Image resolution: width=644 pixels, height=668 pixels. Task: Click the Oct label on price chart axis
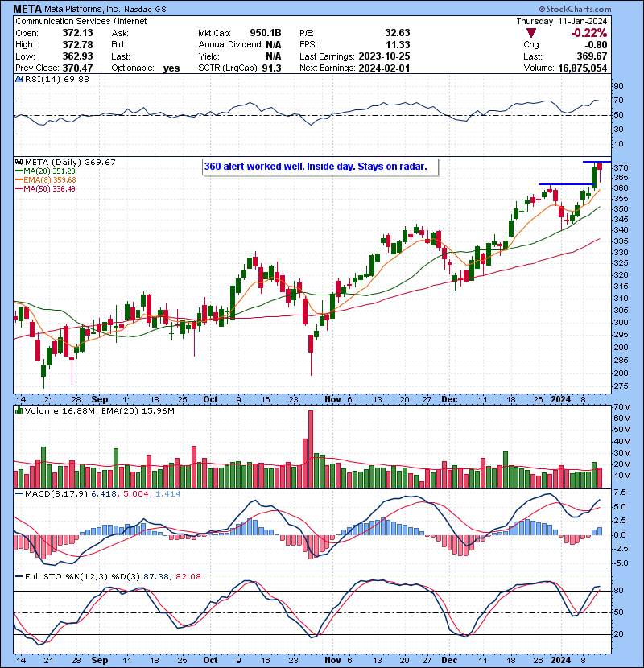point(210,400)
